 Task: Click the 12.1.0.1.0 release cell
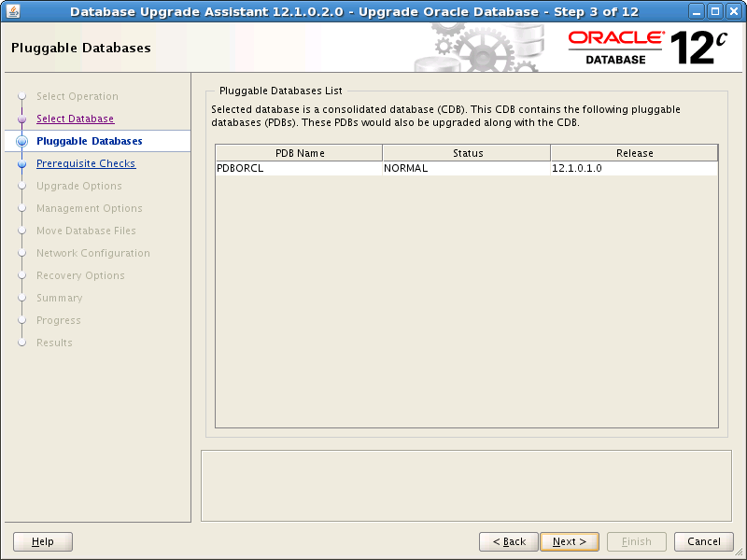(x=634, y=168)
